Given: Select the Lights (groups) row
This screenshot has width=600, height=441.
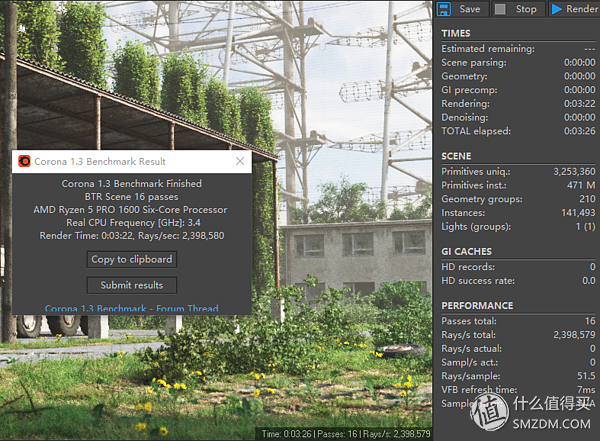Looking at the screenshot, I should 518,227.
